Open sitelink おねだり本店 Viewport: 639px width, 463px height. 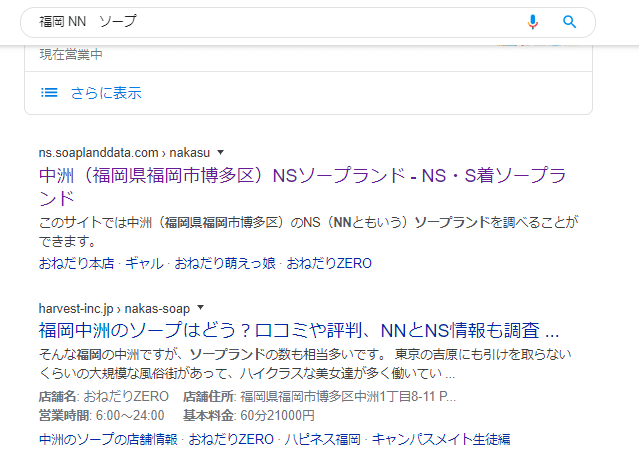pyautogui.click(x=76, y=263)
